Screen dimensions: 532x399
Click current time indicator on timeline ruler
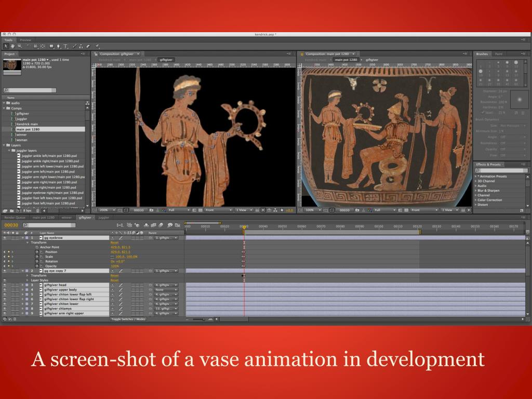click(244, 227)
